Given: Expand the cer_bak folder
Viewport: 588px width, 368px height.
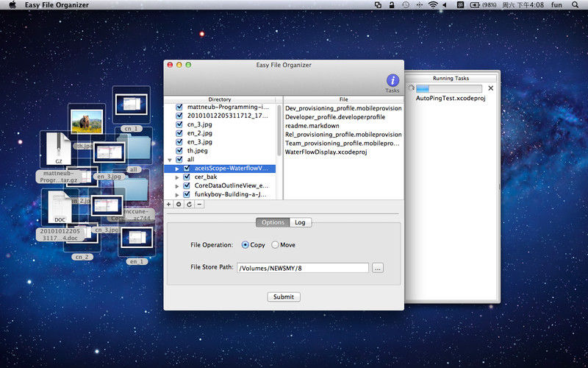Looking at the screenshot, I should [177, 177].
